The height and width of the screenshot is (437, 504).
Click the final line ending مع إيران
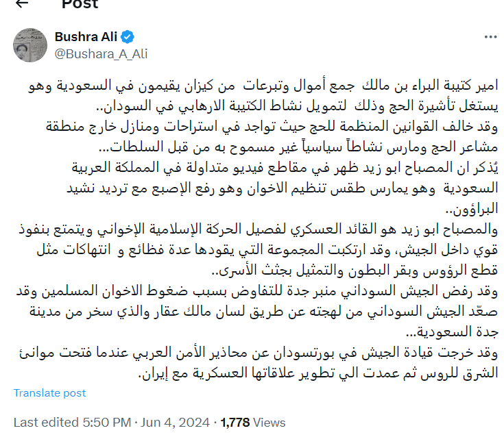(x=318, y=373)
